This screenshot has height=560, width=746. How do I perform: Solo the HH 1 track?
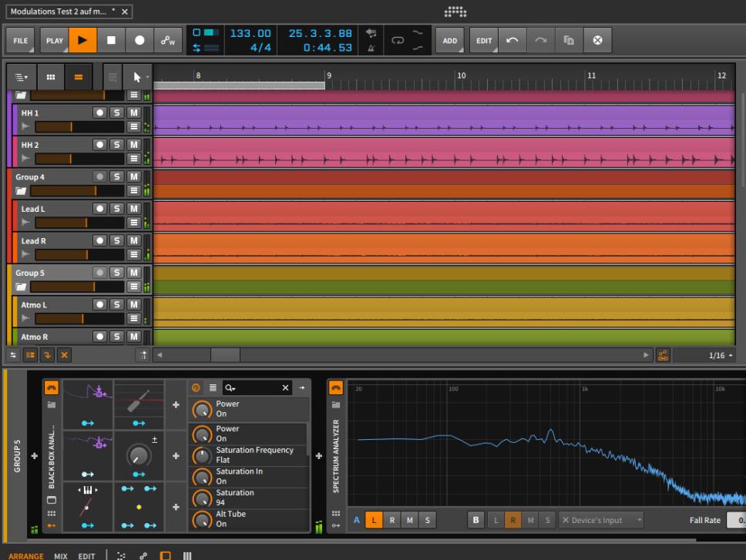pyautogui.click(x=116, y=112)
